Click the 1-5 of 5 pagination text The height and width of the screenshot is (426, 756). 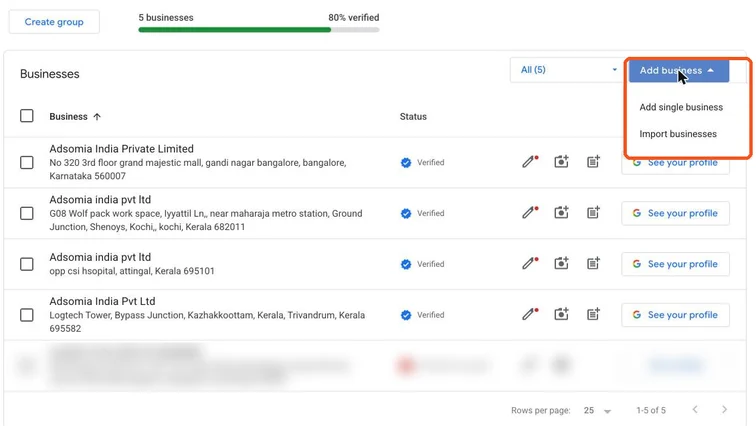651,411
